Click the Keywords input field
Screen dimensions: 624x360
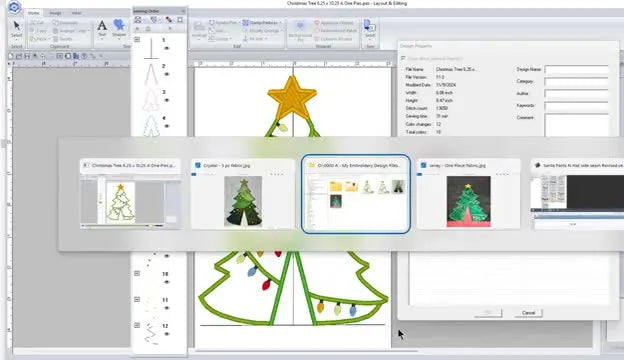[576, 106]
